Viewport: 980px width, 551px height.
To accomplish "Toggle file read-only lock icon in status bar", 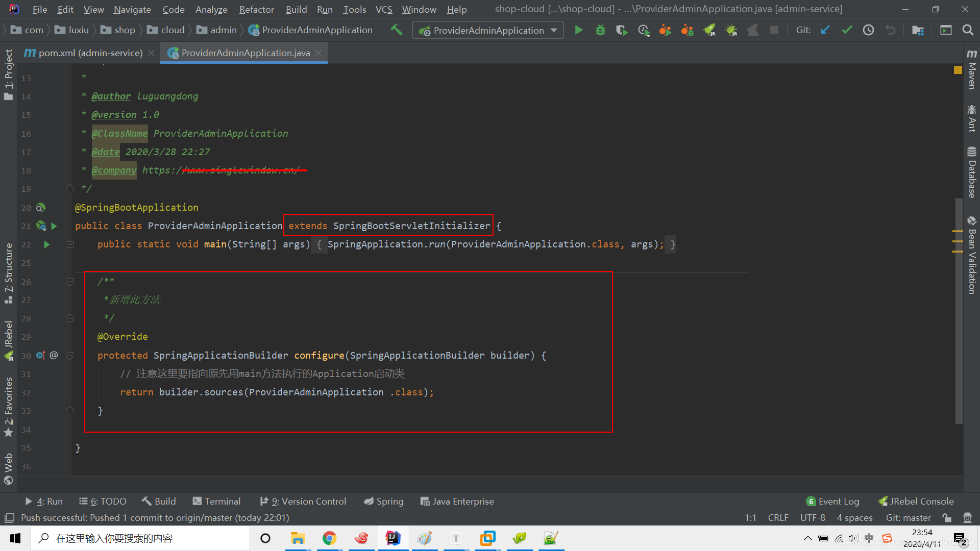I will 947,518.
